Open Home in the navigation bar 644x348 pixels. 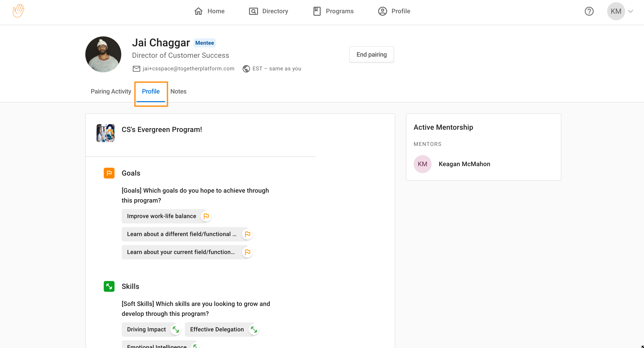210,11
